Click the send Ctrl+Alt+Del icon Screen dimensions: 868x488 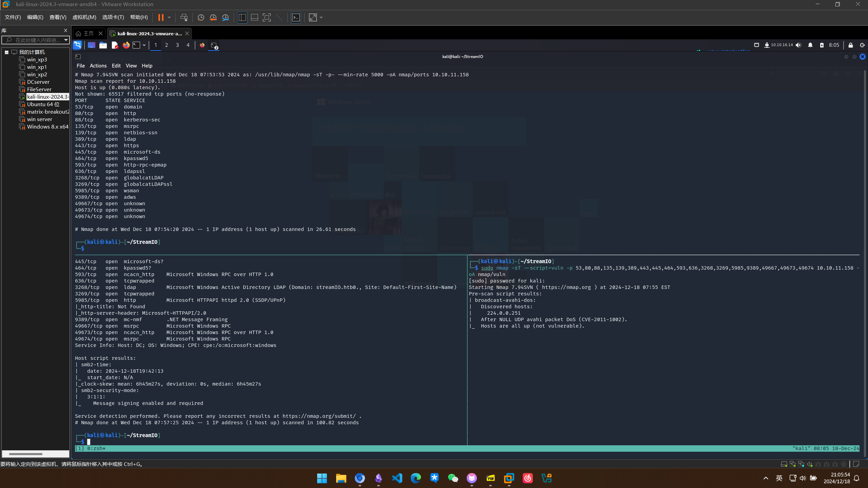[x=184, y=18]
